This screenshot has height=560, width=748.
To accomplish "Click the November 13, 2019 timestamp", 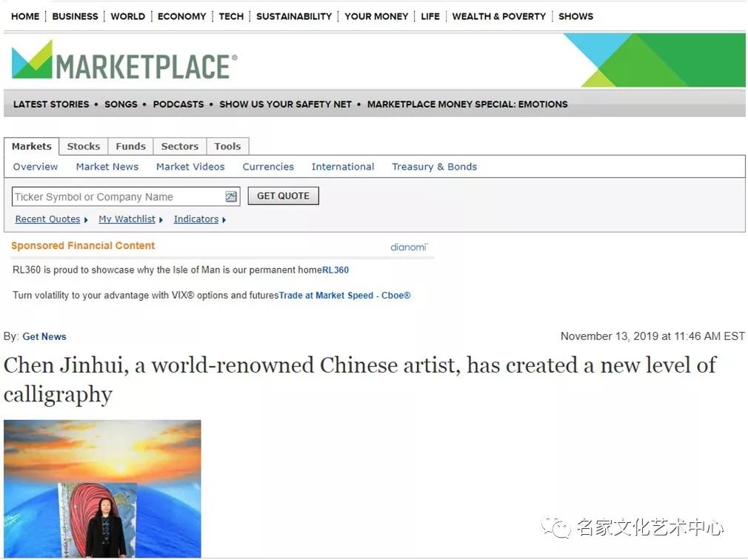I will 652,336.
